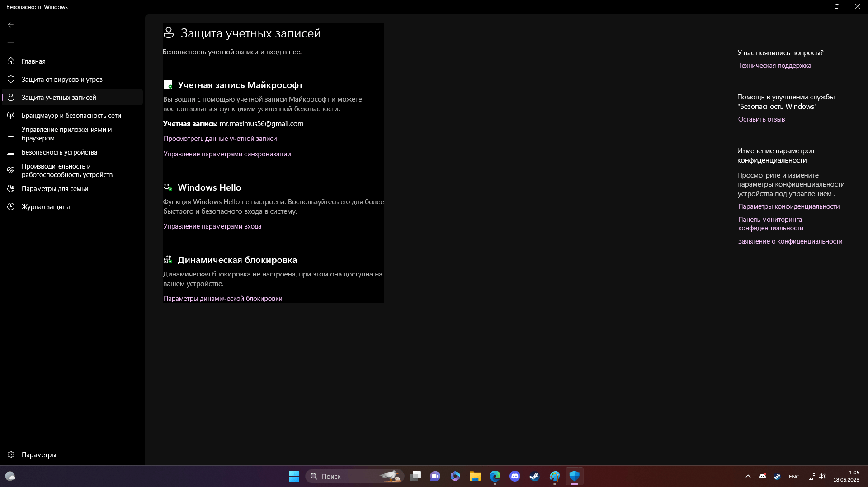Screen dimensions: 868x487
Task: Restore down the Безопасность Windows window
Action: click(x=837, y=7)
